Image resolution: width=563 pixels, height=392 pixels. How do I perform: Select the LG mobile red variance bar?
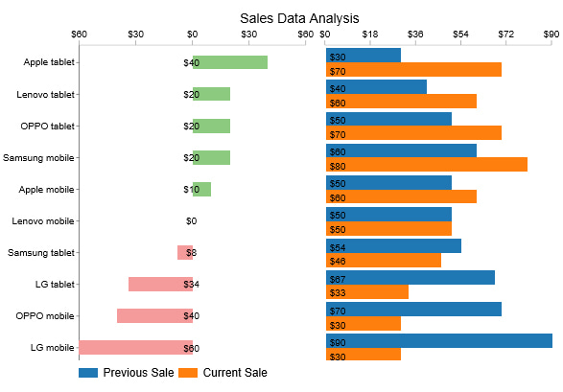tap(136, 348)
